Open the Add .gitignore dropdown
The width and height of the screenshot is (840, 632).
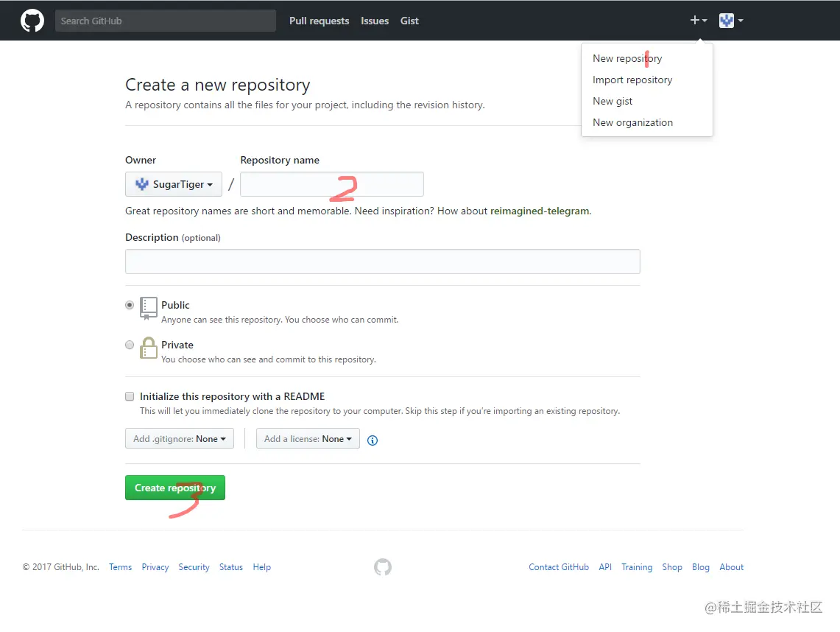[x=180, y=438]
